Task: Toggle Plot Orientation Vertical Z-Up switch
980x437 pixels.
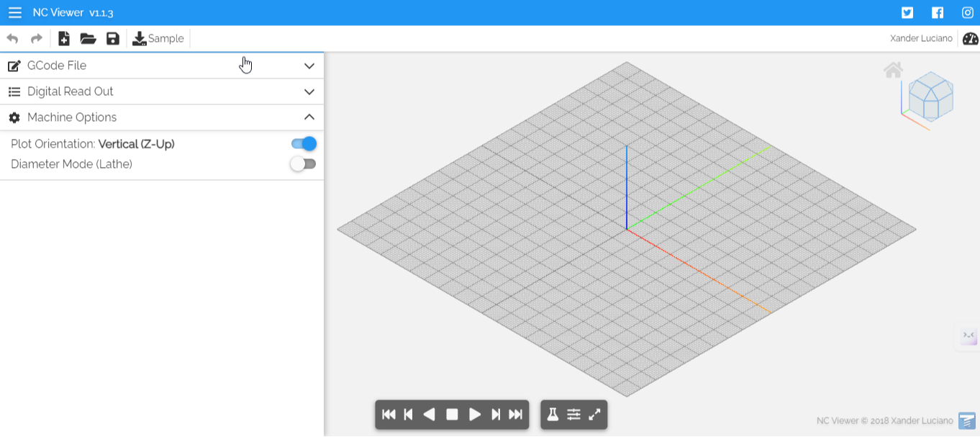Action: point(304,144)
